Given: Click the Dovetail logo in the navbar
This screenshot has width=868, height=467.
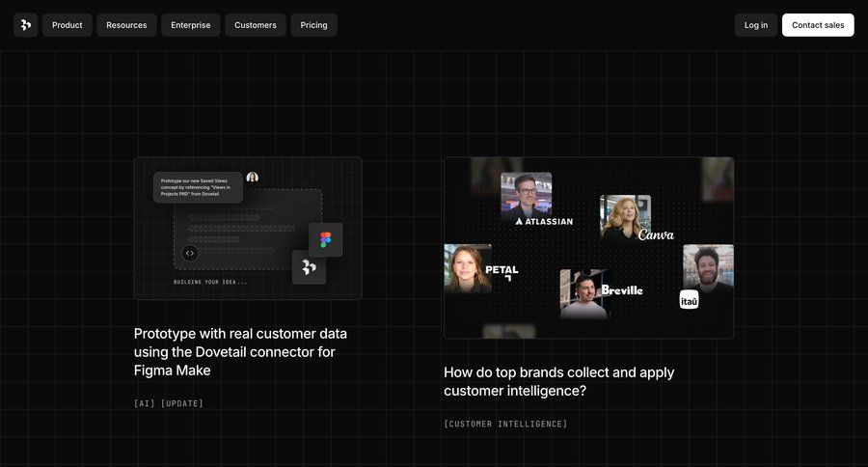Looking at the screenshot, I should (x=25, y=25).
